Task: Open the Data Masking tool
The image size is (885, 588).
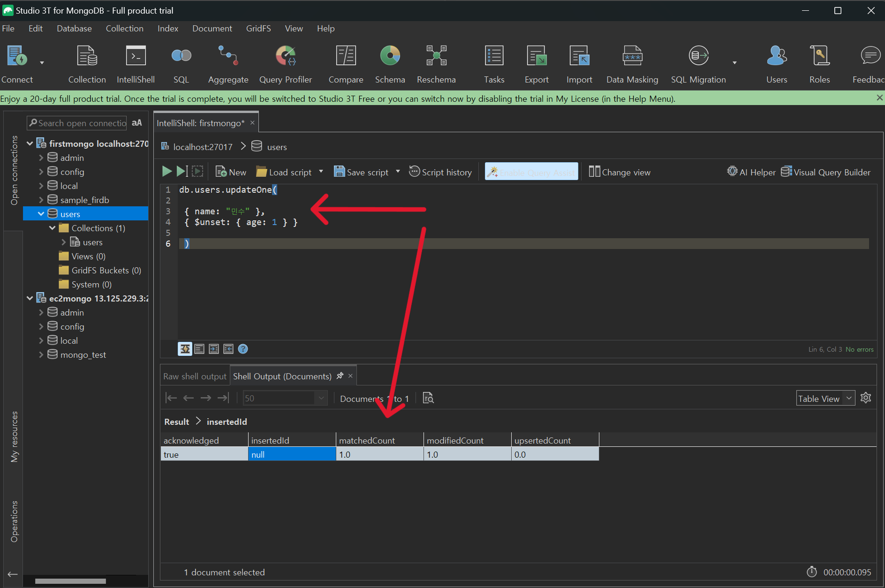Action: coord(632,65)
